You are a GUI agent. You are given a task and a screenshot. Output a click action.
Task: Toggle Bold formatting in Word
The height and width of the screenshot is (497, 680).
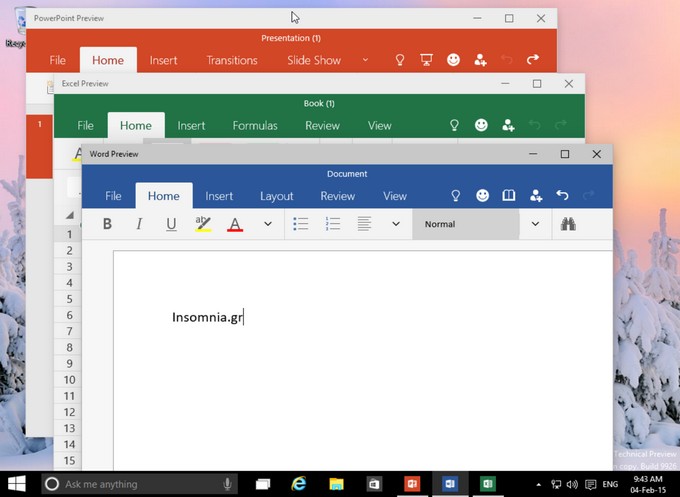tap(107, 224)
